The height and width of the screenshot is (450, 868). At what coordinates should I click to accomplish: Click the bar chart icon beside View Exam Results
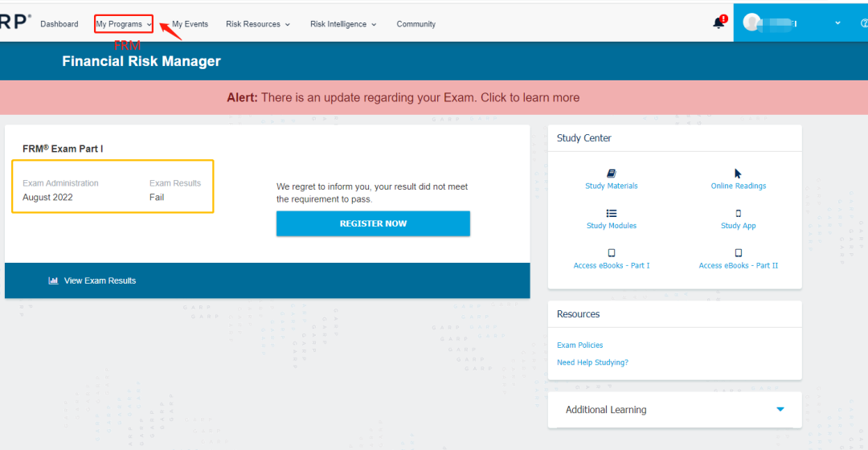click(53, 280)
